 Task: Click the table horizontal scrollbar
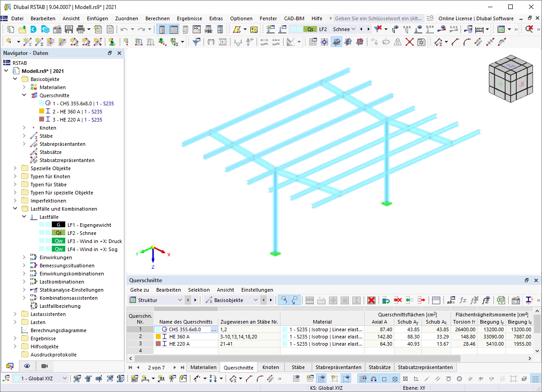331,358
